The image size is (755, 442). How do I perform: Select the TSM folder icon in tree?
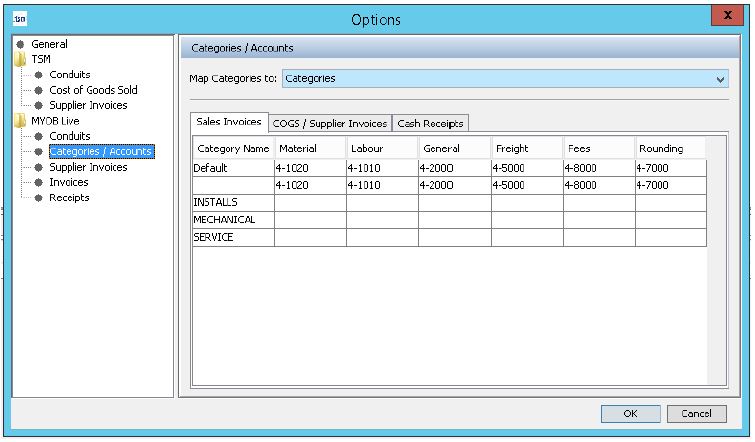pos(21,59)
